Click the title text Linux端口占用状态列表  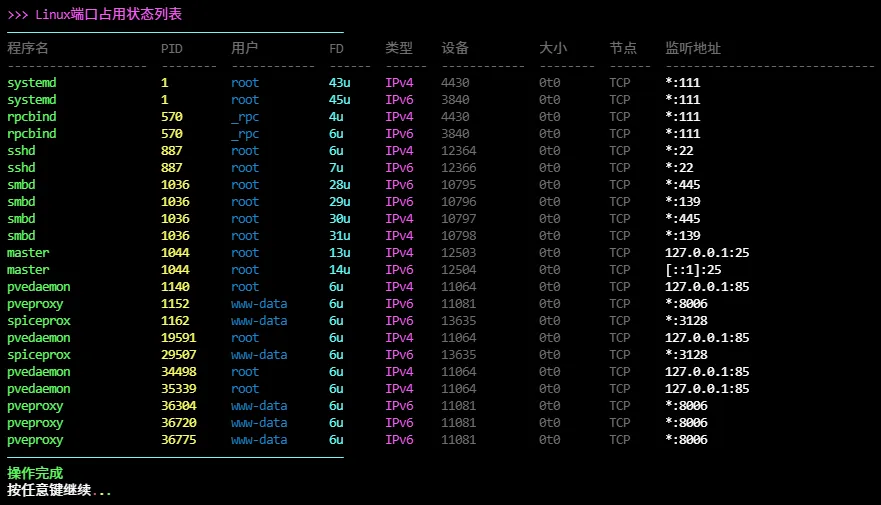(x=108, y=14)
